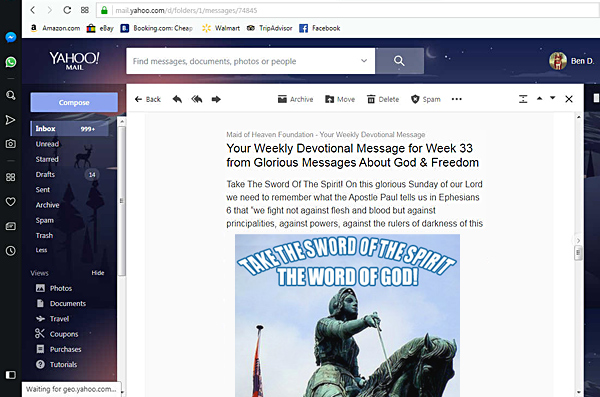
Task: Open Documents view
Action: point(61,304)
